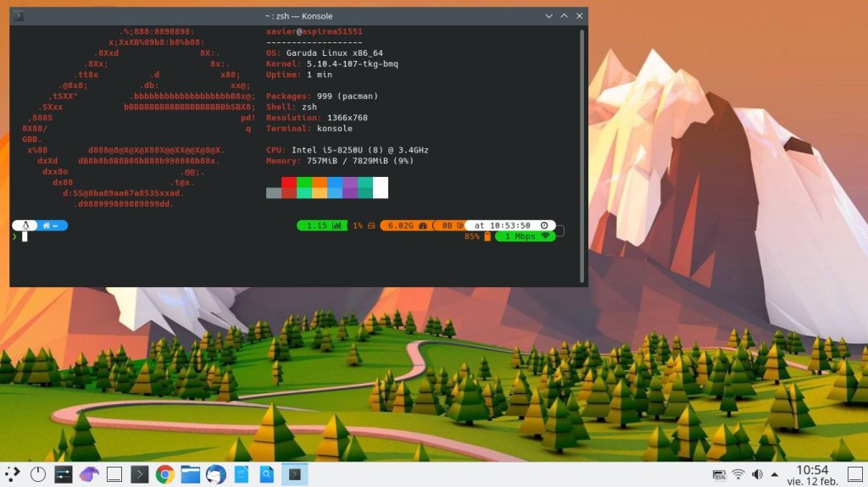868x487 pixels.
Task: Open the Konsole window menu icon in titlebar
Action: coord(19,16)
